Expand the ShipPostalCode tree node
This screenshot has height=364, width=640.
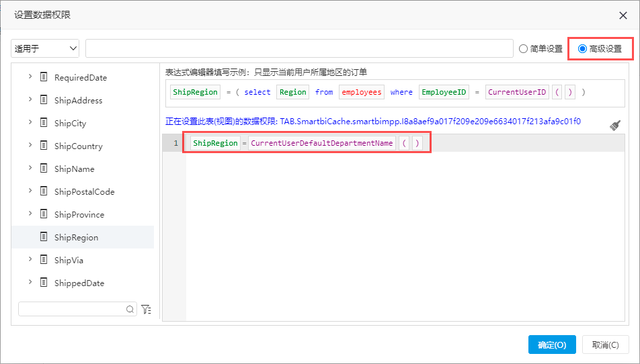click(30, 190)
